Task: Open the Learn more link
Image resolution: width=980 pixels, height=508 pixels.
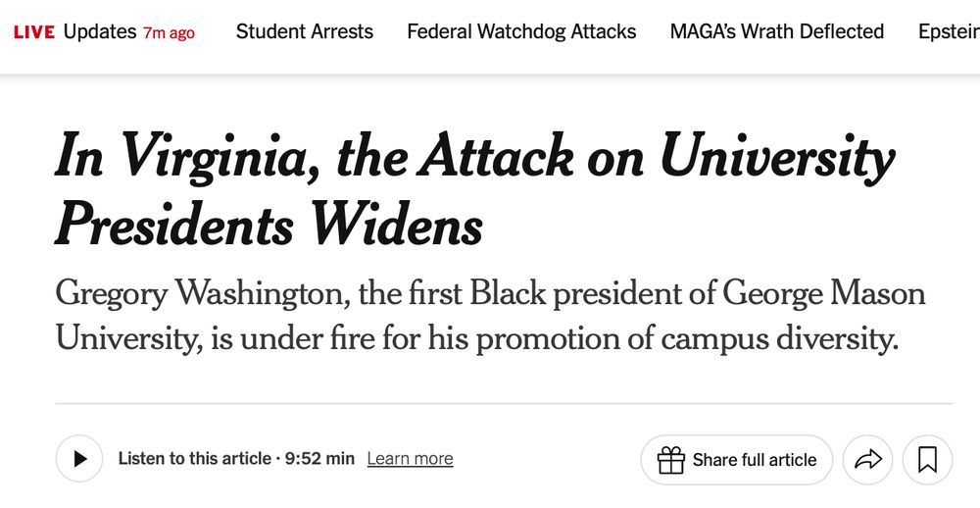Action: [410, 459]
